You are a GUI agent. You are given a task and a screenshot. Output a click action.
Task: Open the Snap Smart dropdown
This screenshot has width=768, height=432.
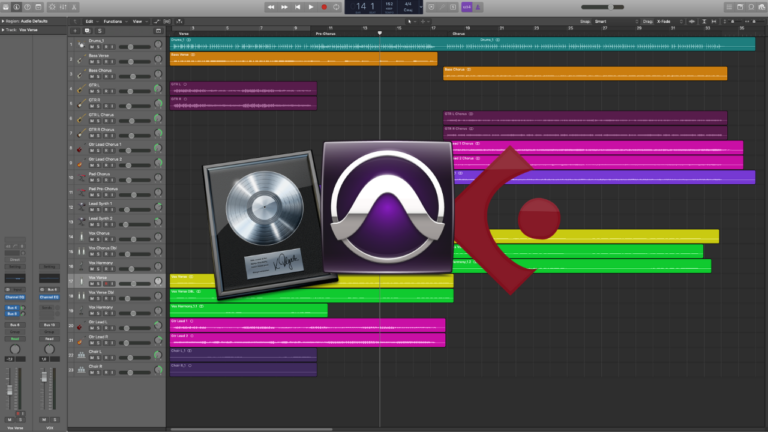(x=616, y=22)
